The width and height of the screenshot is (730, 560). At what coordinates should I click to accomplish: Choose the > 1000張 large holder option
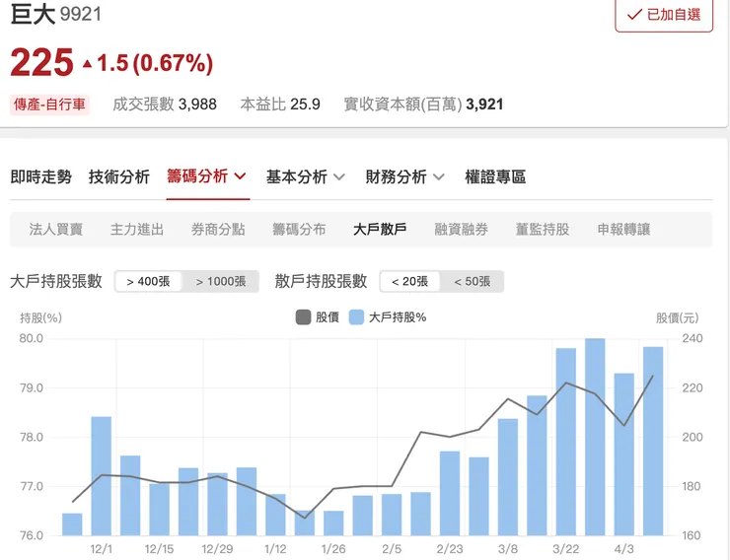[221, 281]
